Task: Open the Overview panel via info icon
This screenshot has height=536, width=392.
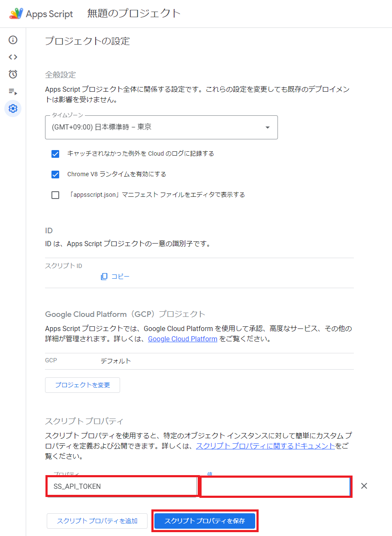Action: coord(13,40)
